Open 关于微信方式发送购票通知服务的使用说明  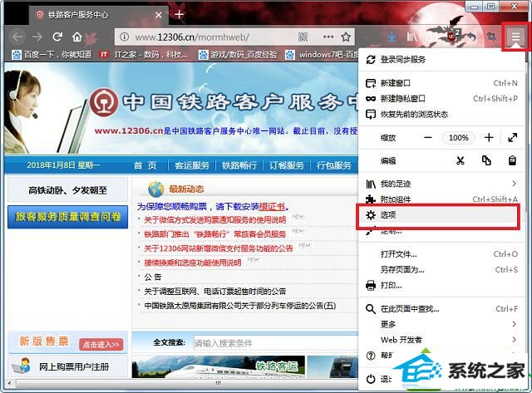[x=214, y=219]
